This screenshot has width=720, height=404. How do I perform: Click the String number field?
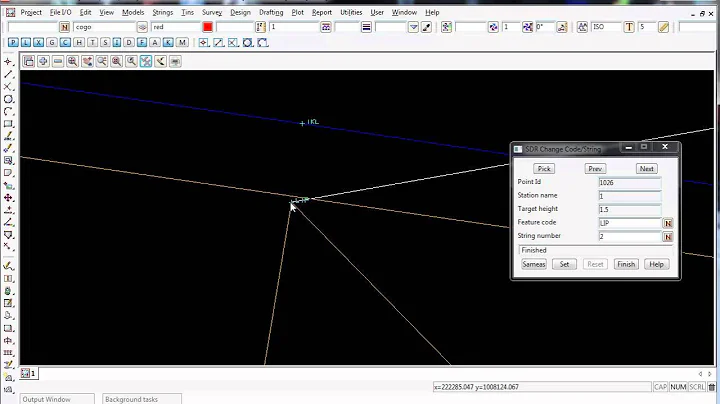630,236
